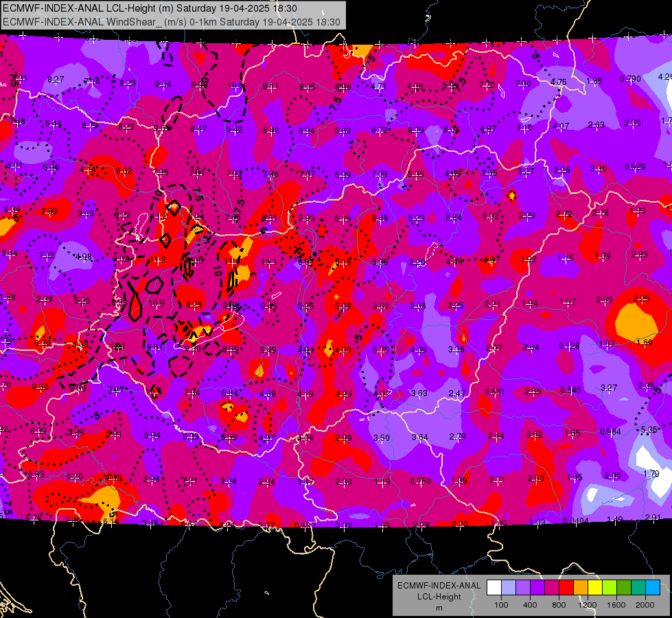Click the wind shear value 10.5
Screen dimensions: 672x618
pyautogui.click(x=235, y=87)
